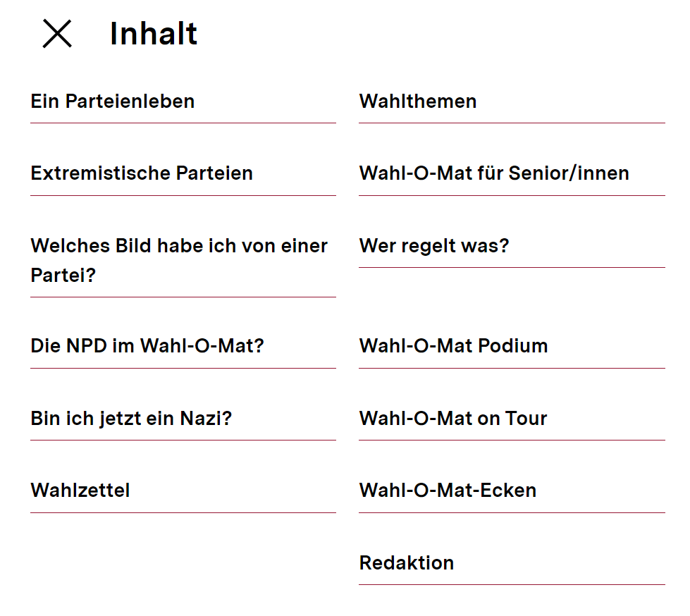The width and height of the screenshot is (690, 616).
Task: Navigate to the Wahlzettel item
Action: 80,491
